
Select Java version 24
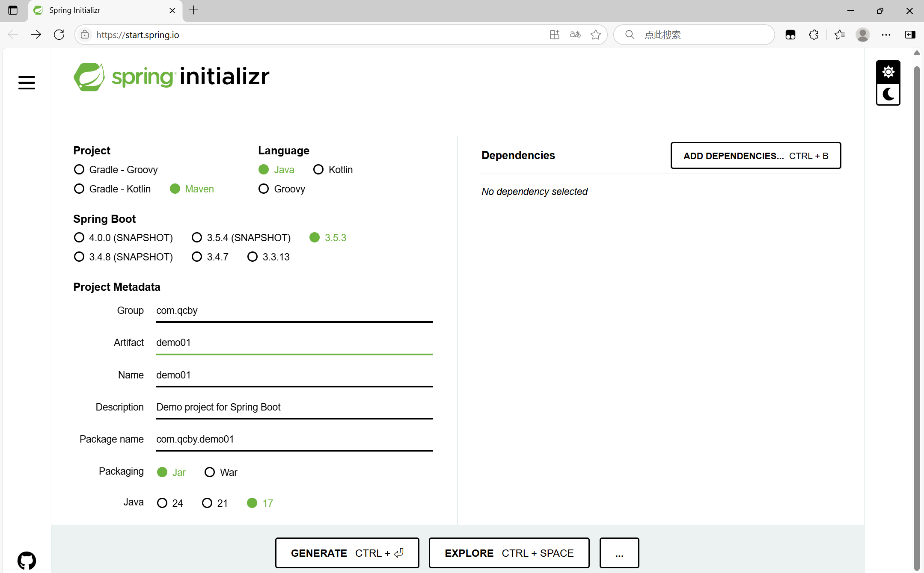170,503
